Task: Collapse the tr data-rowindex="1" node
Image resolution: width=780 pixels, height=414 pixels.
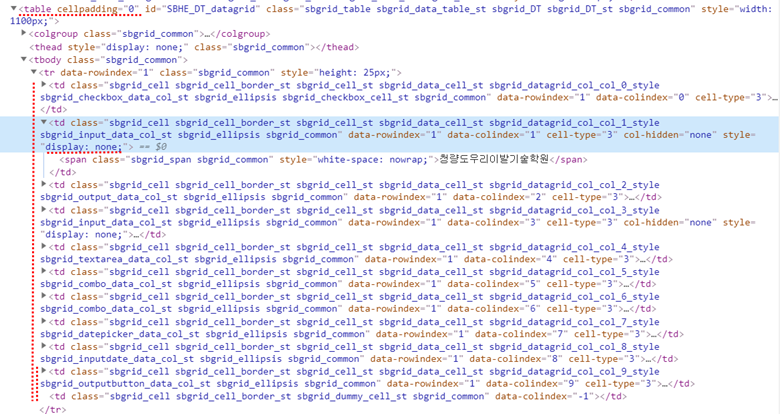Action: [34, 72]
